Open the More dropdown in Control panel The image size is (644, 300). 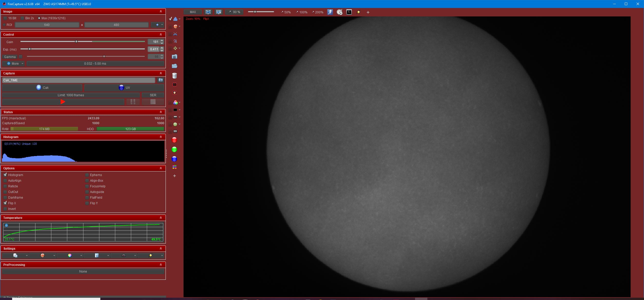tap(13, 63)
